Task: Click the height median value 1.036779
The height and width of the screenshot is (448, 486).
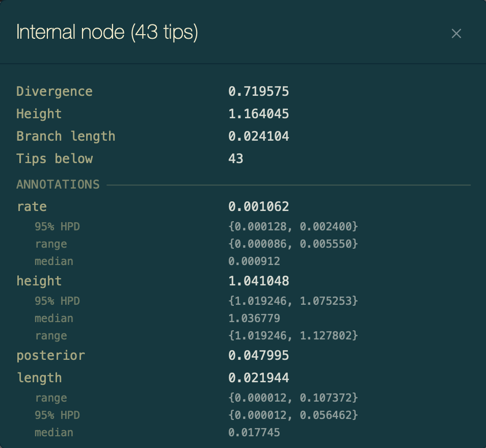Action: pyautogui.click(x=254, y=319)
